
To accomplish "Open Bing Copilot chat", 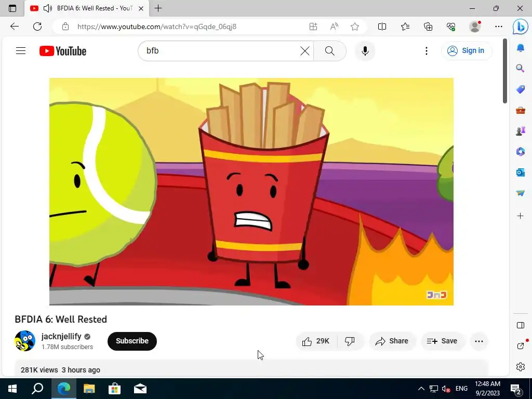I will pos(520,27).
